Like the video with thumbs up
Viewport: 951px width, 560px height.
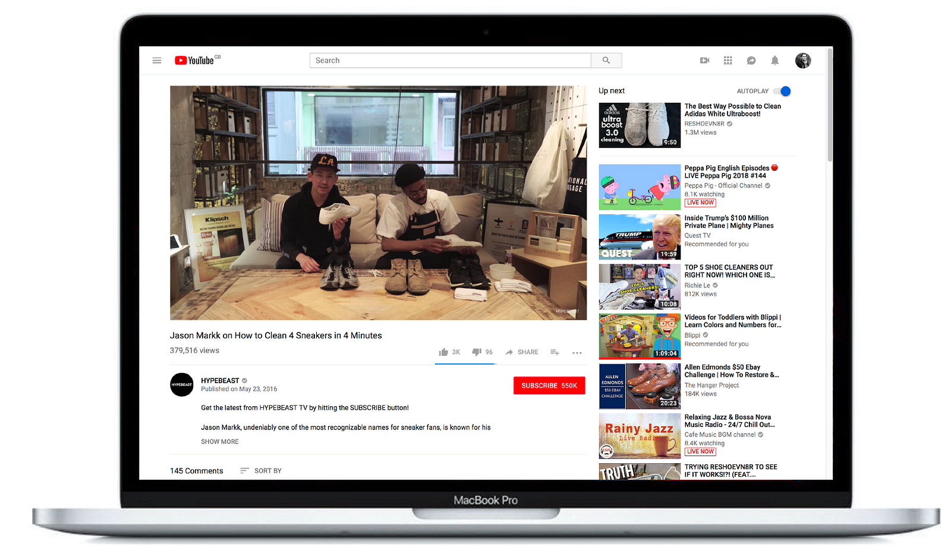449,352
